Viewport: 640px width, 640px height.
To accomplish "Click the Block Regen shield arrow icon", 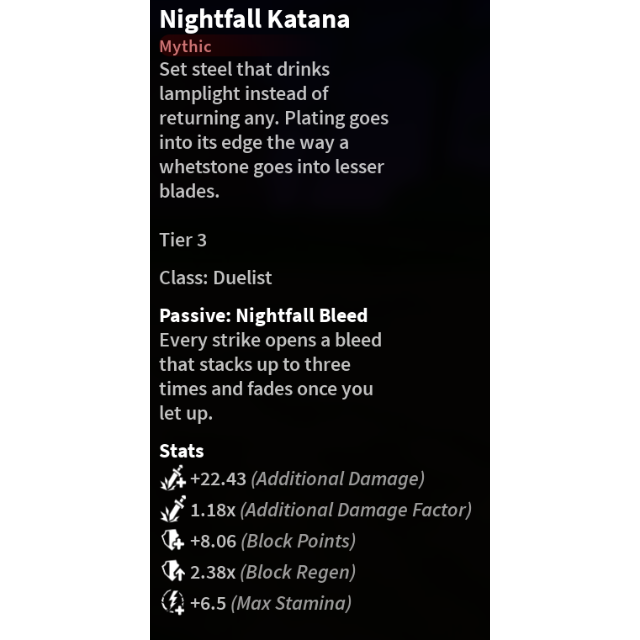I will point(173,571).
